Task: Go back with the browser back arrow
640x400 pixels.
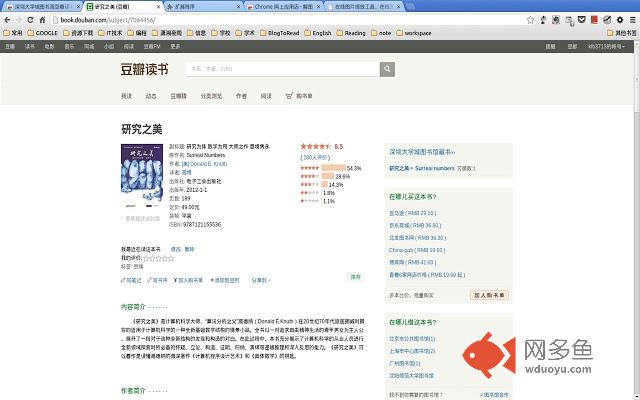Action: point(7,20)
